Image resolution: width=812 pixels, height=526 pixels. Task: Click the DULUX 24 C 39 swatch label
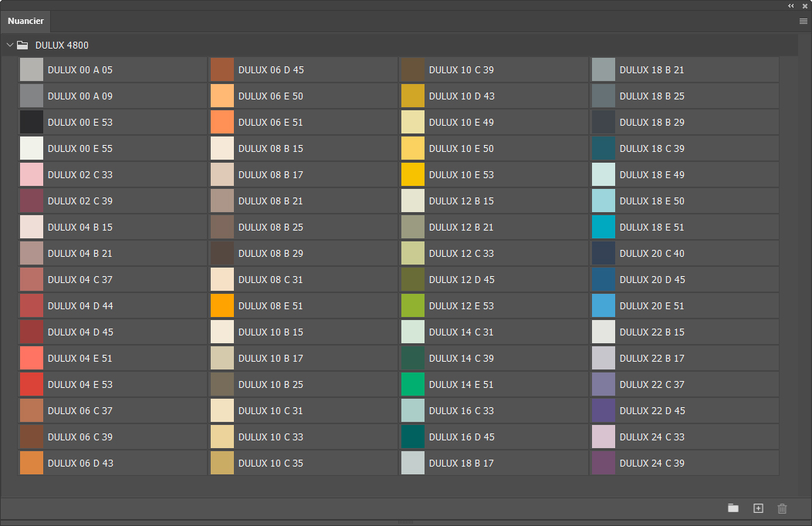click(651, 464)
